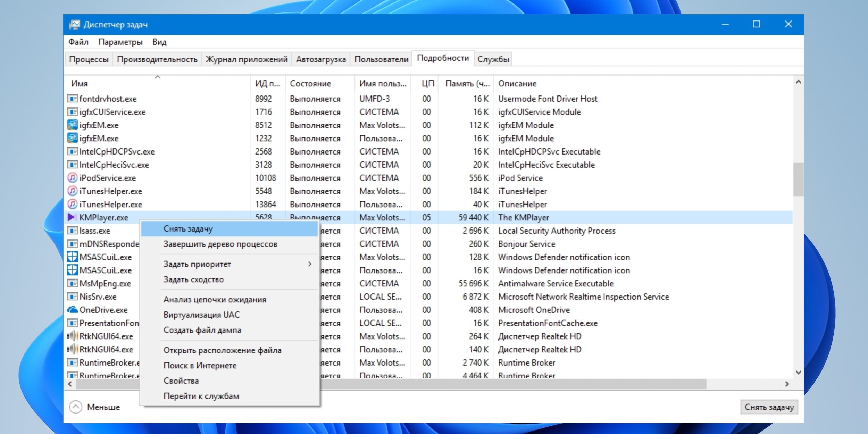Select 'Завершить дерево процессов' option
The height and width of the screenshot is (434, 868).
pyautogui.click(x=220, y=244)
